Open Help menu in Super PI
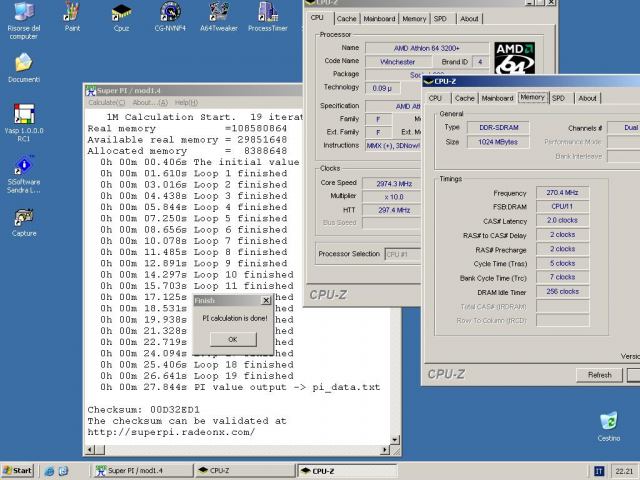 point(186,102)
